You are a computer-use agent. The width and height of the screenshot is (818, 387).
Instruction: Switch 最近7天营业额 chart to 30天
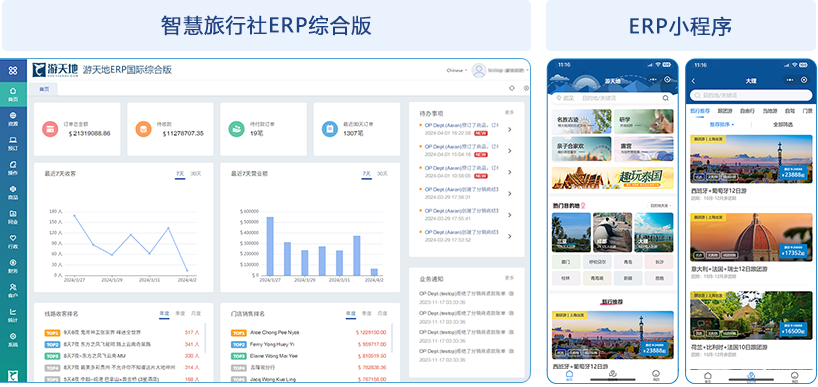pyautogui.click(x=382, y=174)
